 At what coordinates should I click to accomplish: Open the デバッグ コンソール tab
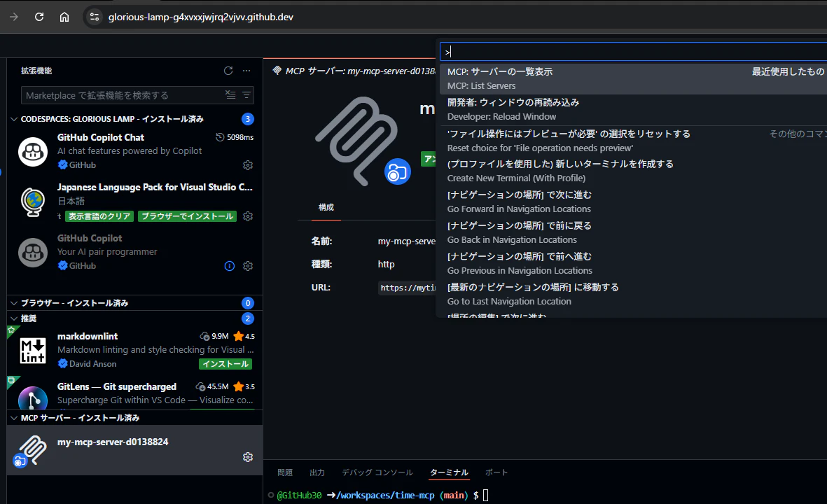tap(377, 472)
